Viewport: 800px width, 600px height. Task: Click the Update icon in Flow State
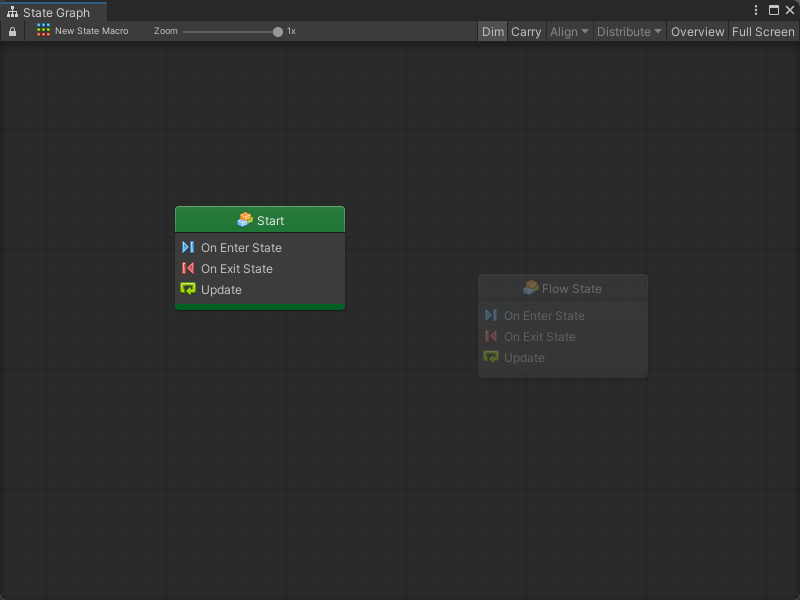(491, 357)
